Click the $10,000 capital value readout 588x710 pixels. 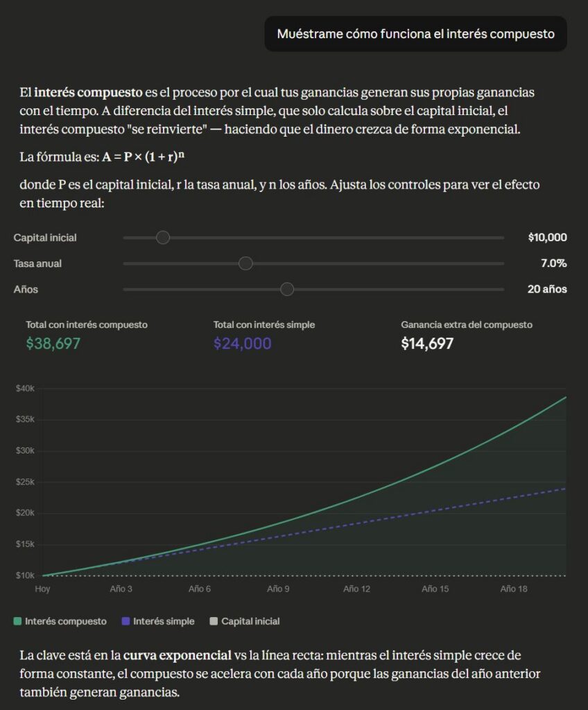[x=547, y=238]
